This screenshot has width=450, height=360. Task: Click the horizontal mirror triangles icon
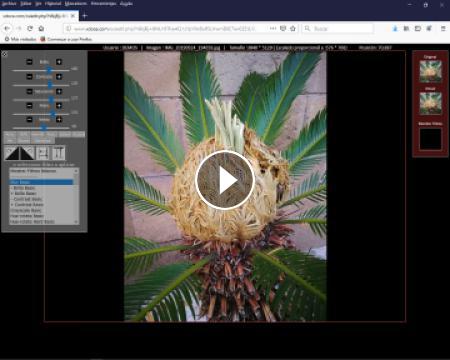[20, 153]
